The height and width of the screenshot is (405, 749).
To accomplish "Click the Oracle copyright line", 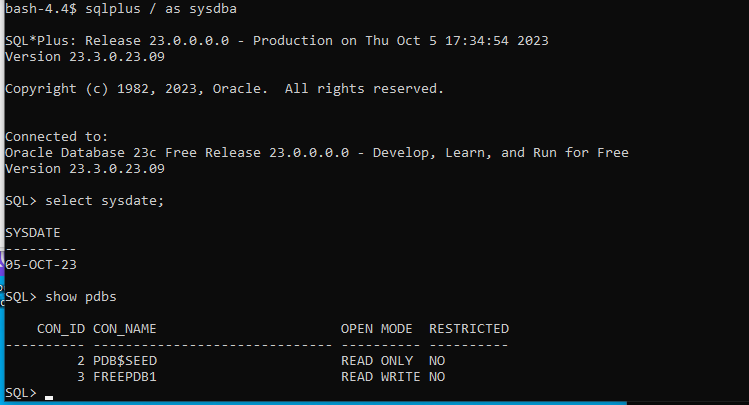I will (x=225, y=89).
